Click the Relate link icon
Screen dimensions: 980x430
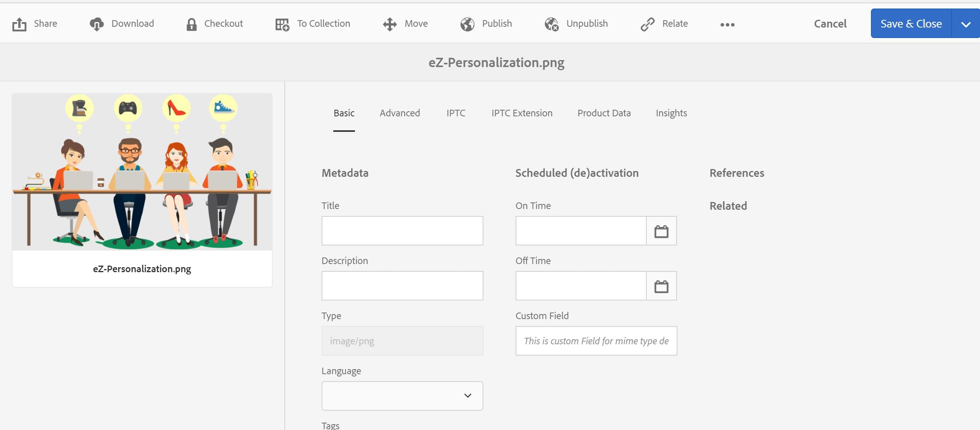click(647, 23)
